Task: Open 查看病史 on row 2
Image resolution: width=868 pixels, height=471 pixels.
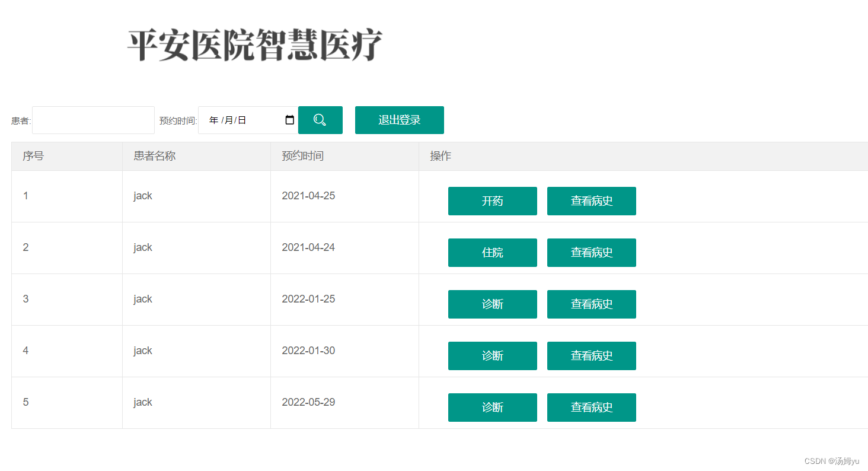Action: click(591, 252)
